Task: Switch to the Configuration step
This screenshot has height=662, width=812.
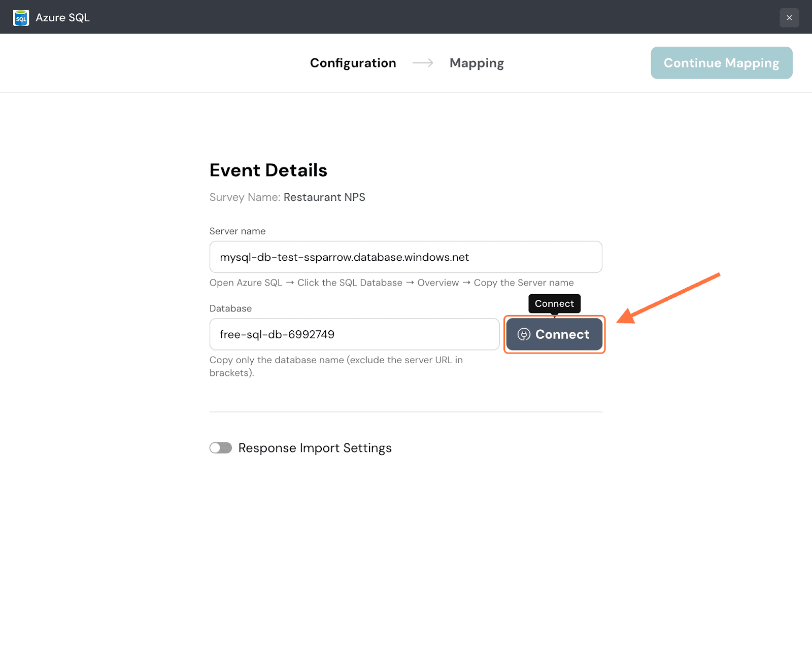Action: coord(353,63)
